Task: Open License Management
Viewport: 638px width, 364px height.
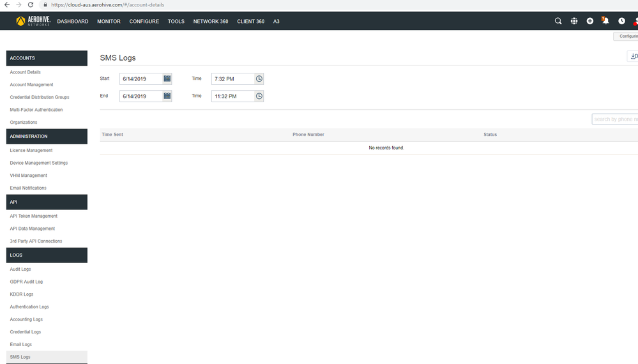Action: pos(31,151)
